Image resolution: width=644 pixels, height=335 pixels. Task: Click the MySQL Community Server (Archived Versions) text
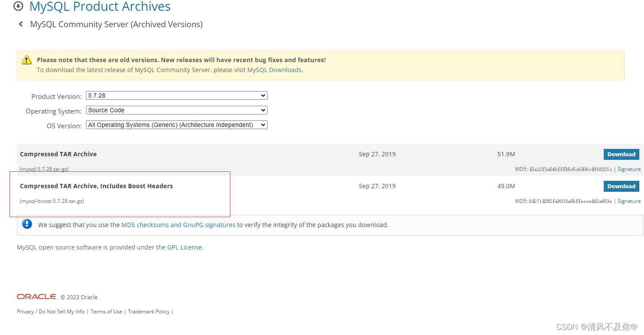click(x=116, y=25)
